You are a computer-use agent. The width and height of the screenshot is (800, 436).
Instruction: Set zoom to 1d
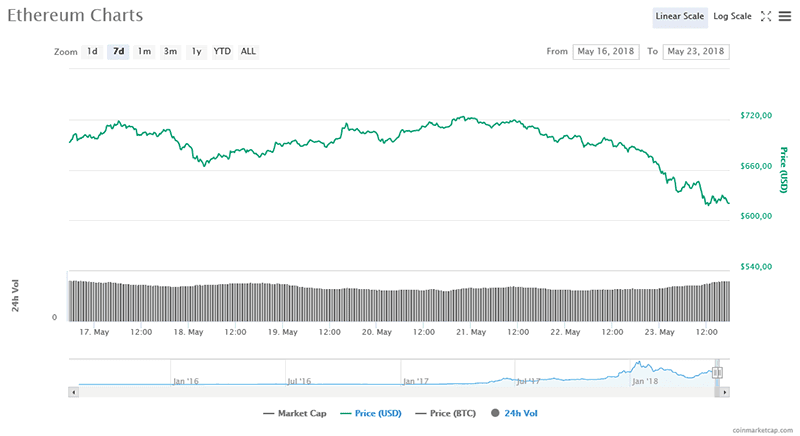92,51
